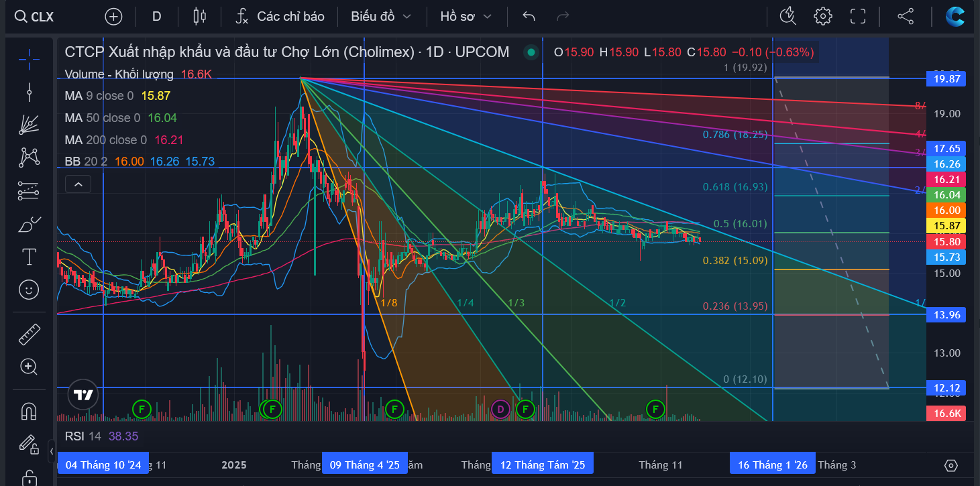The width and height of the screenshot is (980, 486).
Task: Toggle the lock-all-drawings padlock icon
Action: pos(29,477)
